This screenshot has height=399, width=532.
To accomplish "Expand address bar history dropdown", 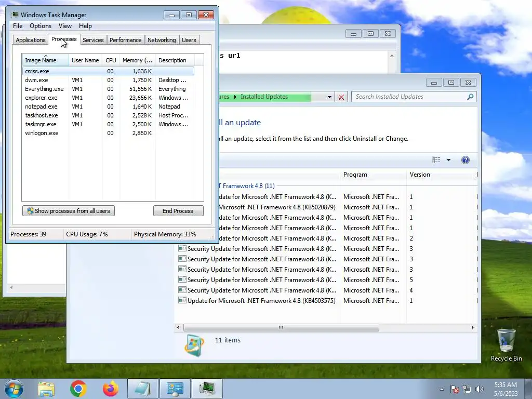I will pyautogui.click(x=329, y=97).
